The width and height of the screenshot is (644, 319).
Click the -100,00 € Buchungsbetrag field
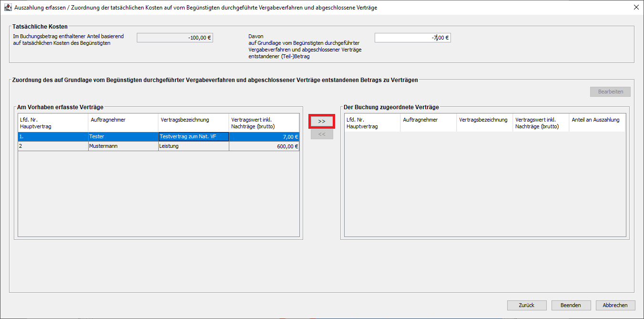click(174, 38)
